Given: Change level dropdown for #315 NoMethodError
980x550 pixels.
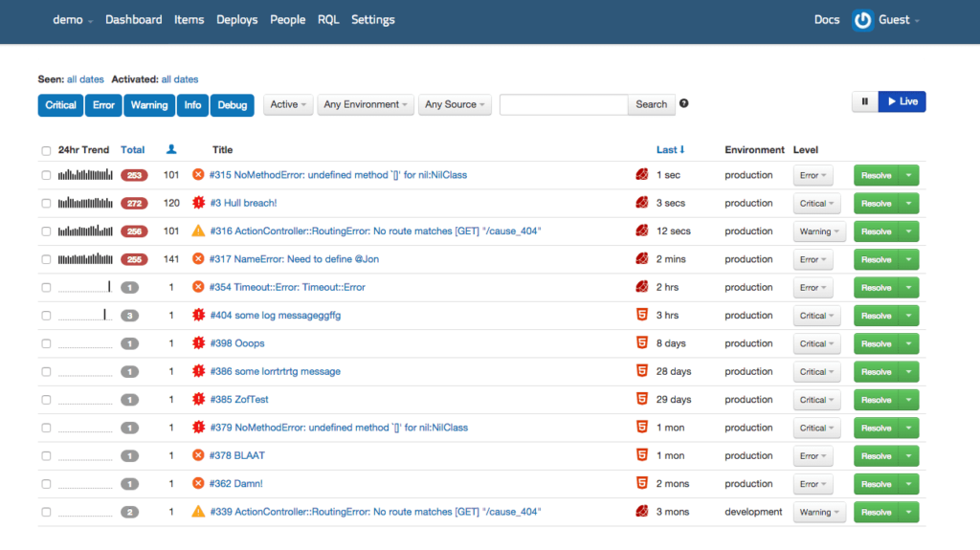Looking at the screenshot, I should pyautogui.click(x=813, y=175).
